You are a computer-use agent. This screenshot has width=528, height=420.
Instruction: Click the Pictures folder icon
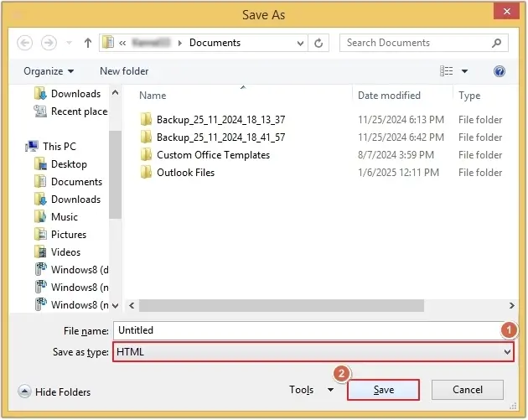40,234
